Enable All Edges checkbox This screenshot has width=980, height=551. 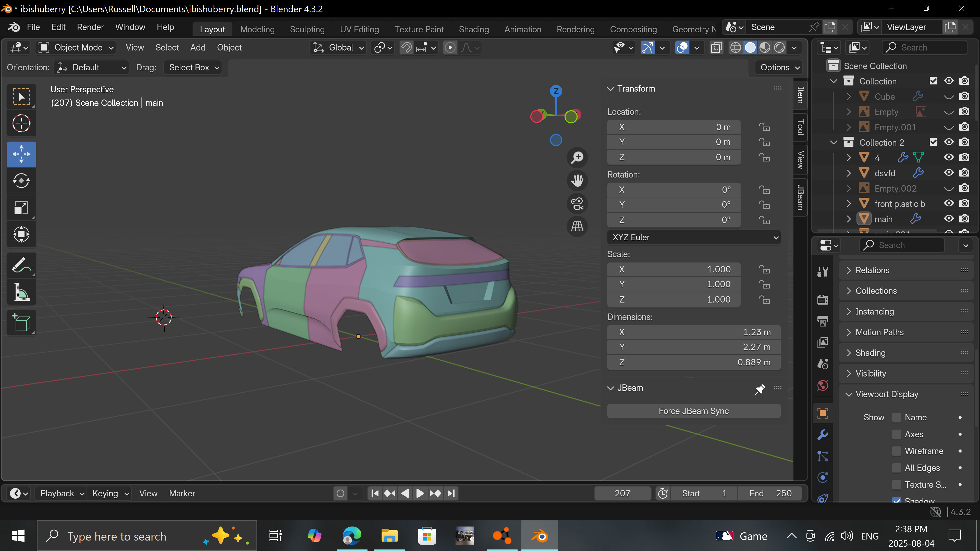pyautogui.click(x=897, y=468)
